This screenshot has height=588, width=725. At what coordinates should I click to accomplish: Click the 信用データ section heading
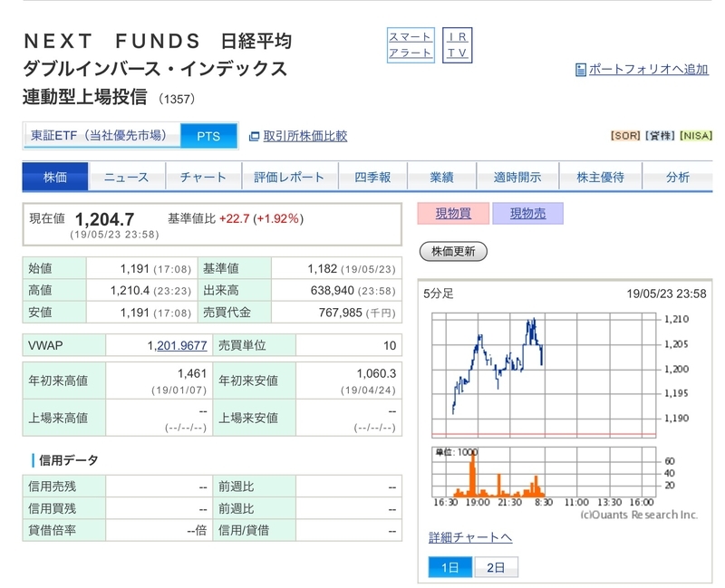[69, 460]
